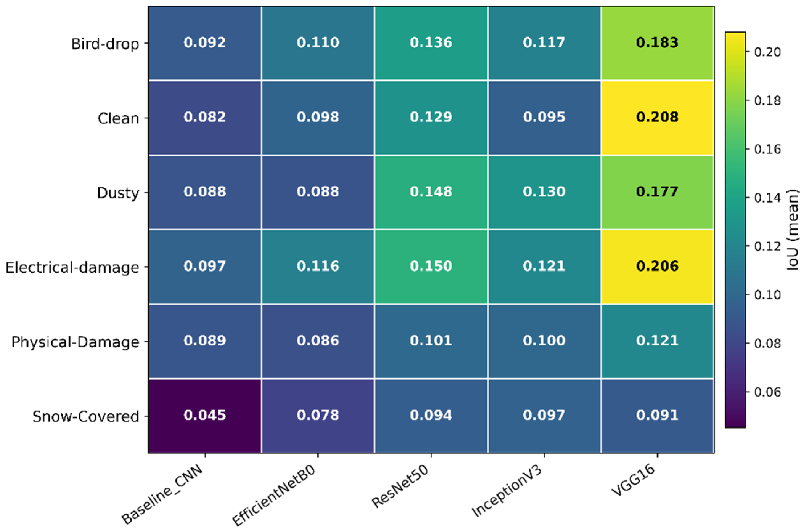804x532 pixels.
Task: Click the IoU (mean) colorbar label
Action: pyautogui.click(x=793, y=230)
